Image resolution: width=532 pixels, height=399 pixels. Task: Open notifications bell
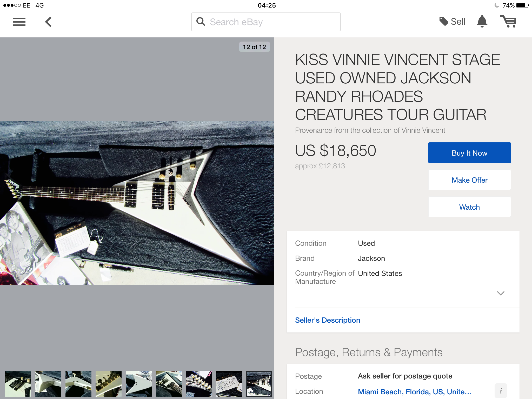click(x=482, y=21)
